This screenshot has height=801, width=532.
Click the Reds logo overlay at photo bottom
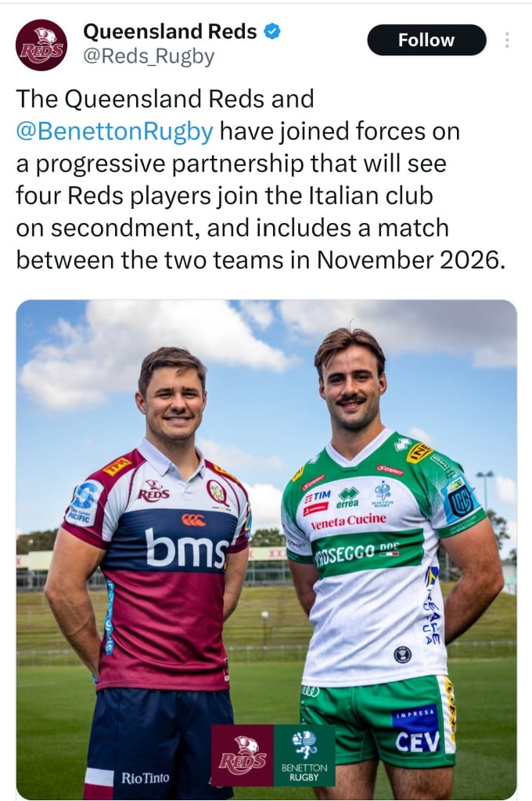(x=243, y=755)
